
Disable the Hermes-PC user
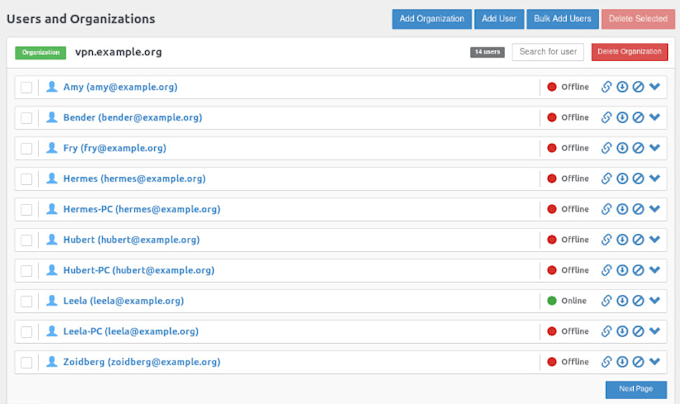638,209
